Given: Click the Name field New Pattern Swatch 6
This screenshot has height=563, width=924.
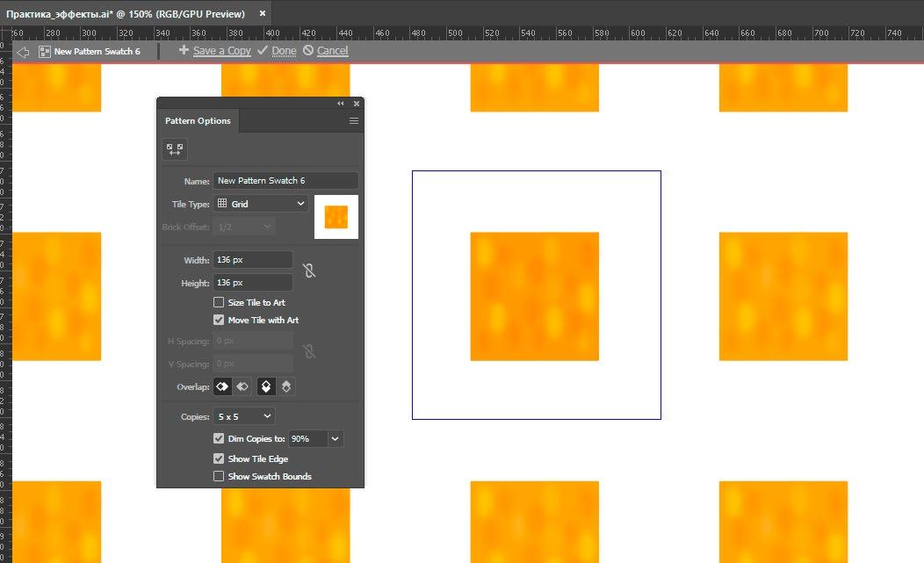Looking at the screenshot, I should coord(285,180).
